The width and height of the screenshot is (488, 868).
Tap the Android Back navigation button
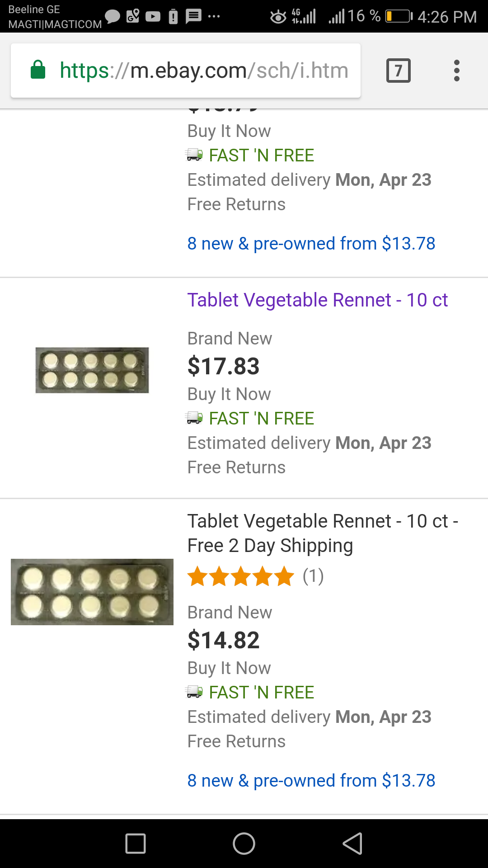pyautogui.click(x=352, y=844)
